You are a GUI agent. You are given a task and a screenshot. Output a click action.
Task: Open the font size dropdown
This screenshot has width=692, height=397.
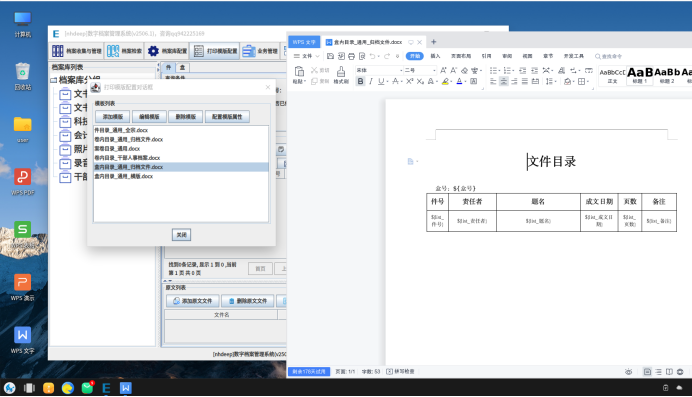(x=434, y=70)
